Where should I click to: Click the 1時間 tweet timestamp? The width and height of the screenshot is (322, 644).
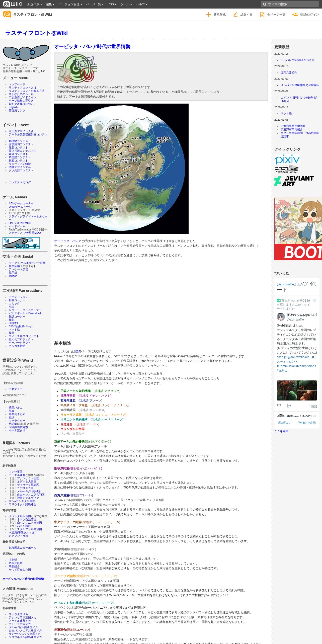point(313,406)
